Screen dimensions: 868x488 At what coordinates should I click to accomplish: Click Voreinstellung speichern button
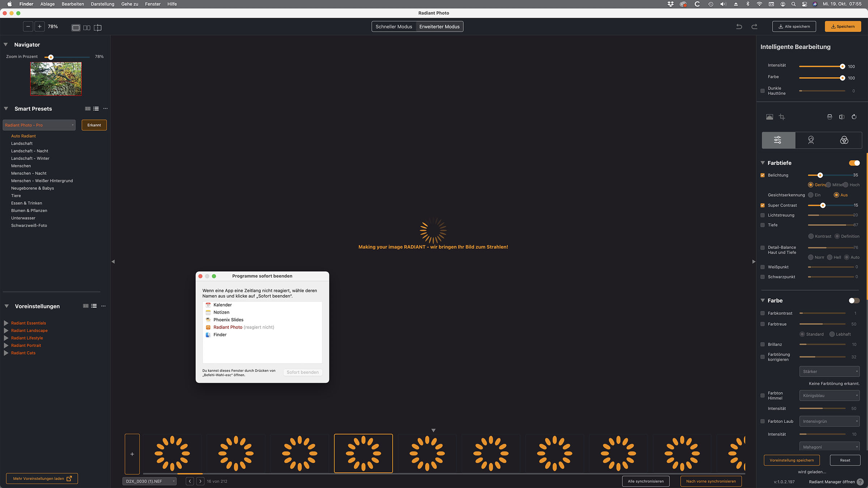pos(792,461)
